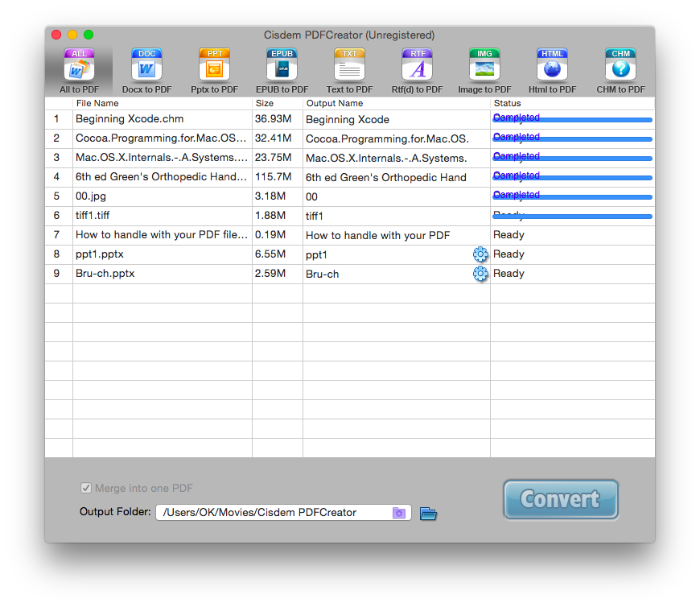Click Ready status of row 7

pos(509,234)
